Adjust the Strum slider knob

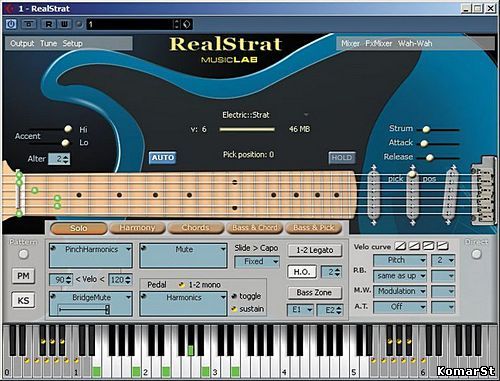(x=426, y=129)
